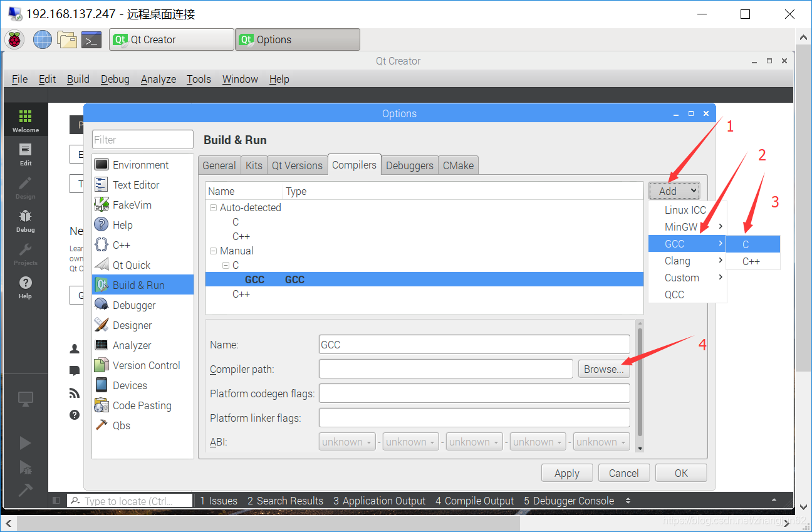
Task: Click the Platform codegen flags field
Action: click(474, 394)
